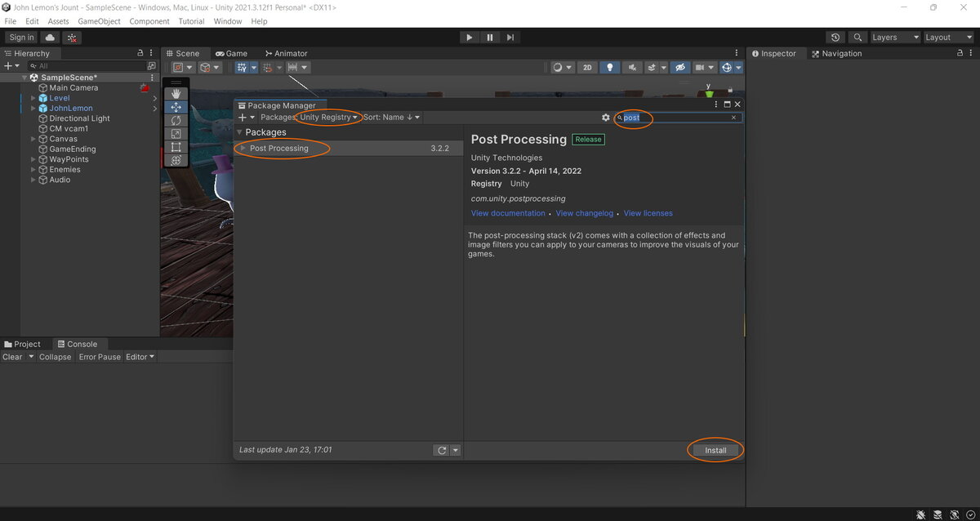
Task: Click Clear button in Console
Action: coord(12,357)
